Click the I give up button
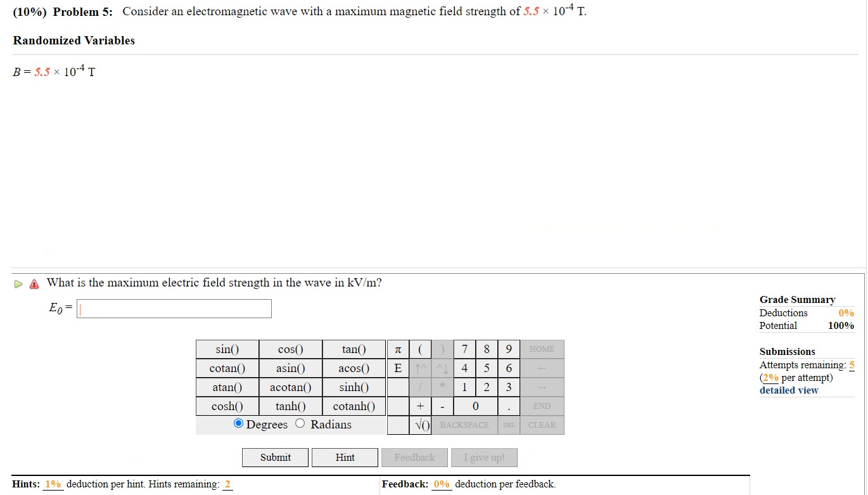 (484, 457)
